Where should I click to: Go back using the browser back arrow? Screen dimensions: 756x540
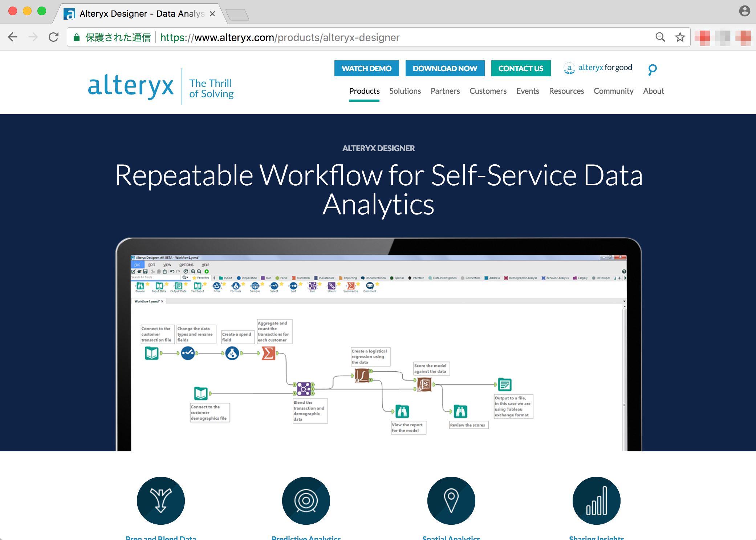[x=13, y=37]
